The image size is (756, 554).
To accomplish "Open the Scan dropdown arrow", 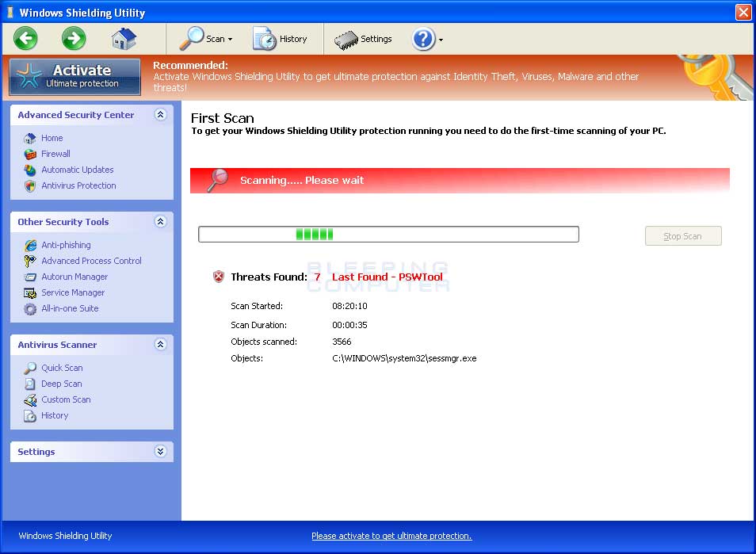I will [x=230, y=40].
